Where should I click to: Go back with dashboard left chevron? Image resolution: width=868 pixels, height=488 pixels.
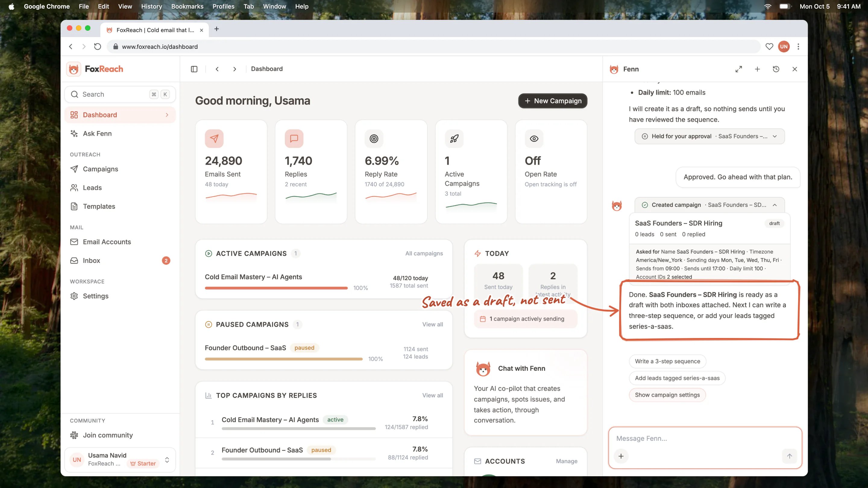click(x=217, y=69)
